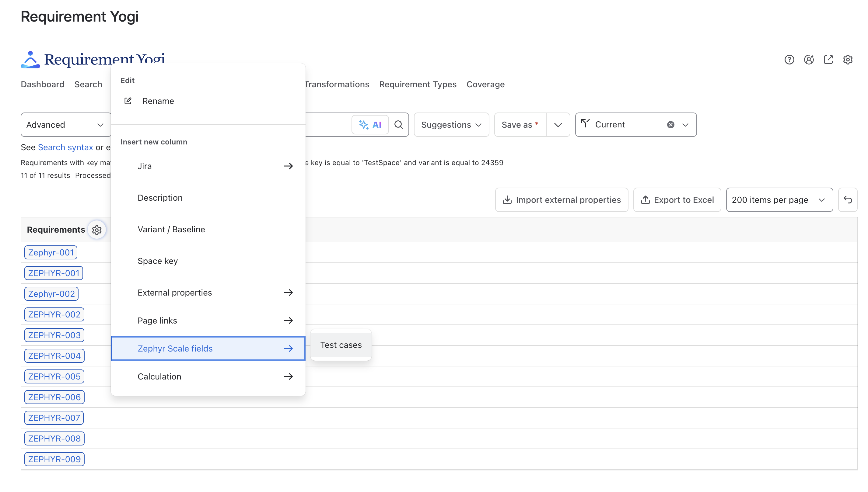Choose Description column option
868x492 pixels.
point(208,198)
